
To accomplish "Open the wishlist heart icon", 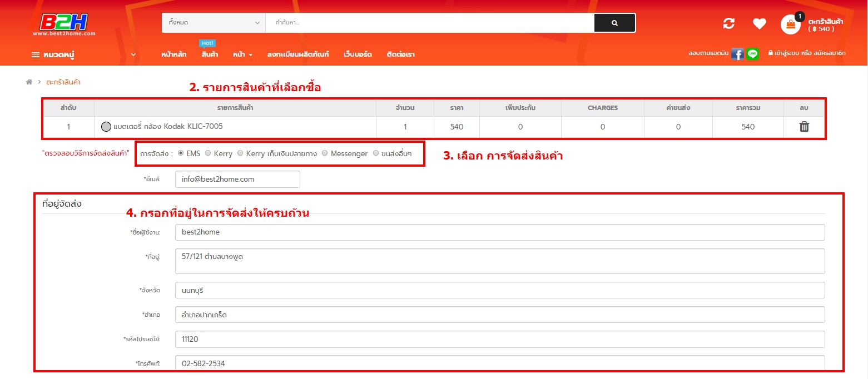I will 759,23.
